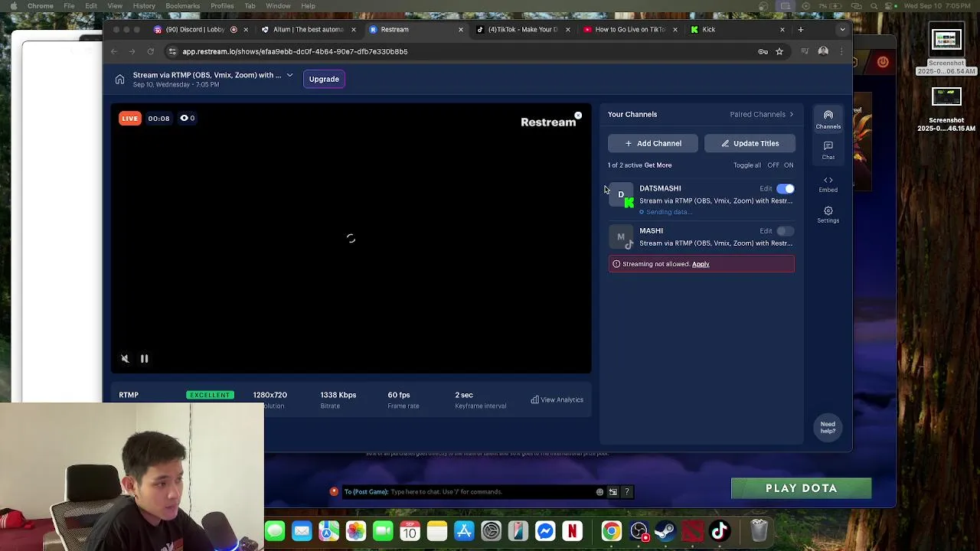This screenshot has width=980, height=551.
Task: Open the Embed code icon
Action: click(x=828, y=184)
